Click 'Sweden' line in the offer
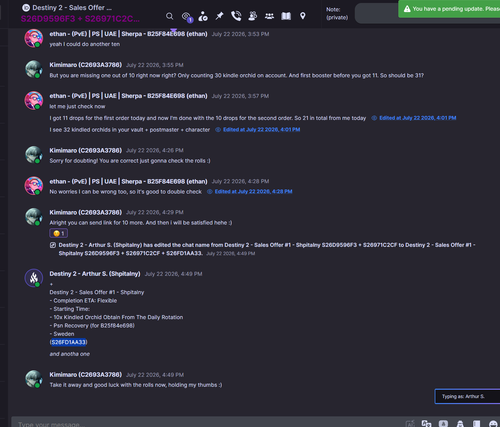The image size is (500, 427). 62,334
